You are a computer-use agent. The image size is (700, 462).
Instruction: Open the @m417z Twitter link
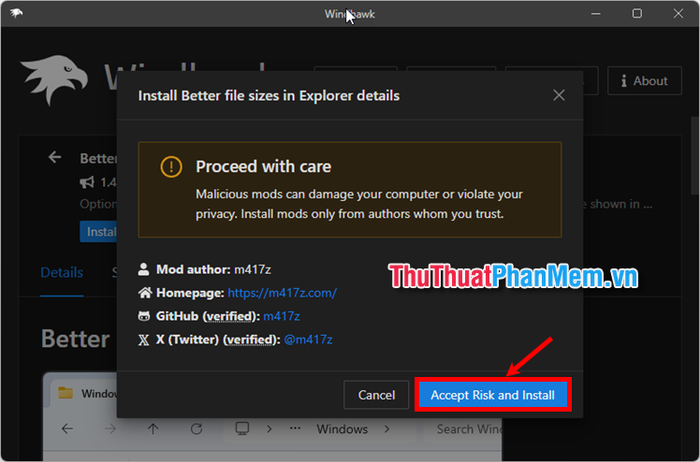point(308,339)
